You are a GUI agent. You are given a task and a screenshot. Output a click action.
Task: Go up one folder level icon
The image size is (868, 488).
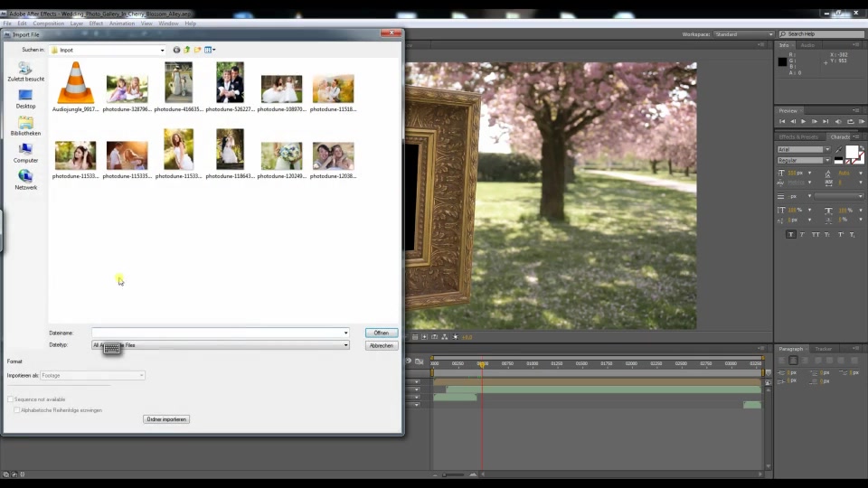(x=187, y=50)
